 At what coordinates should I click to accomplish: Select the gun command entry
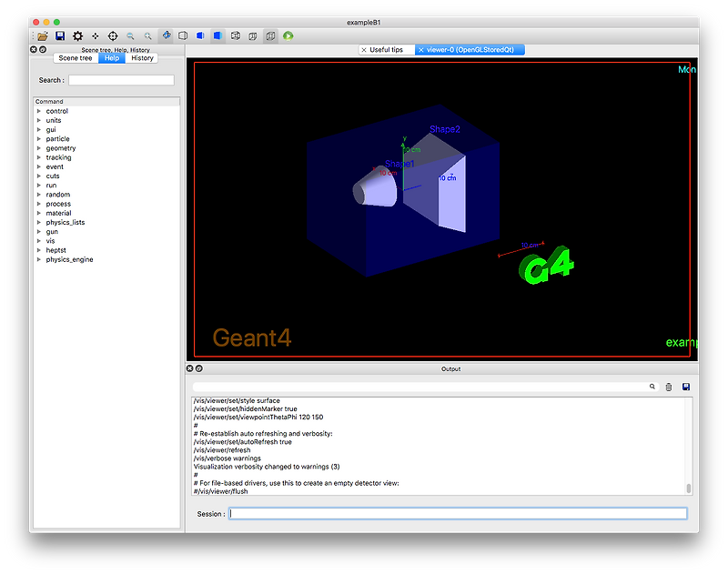click(x=52, y=232)
